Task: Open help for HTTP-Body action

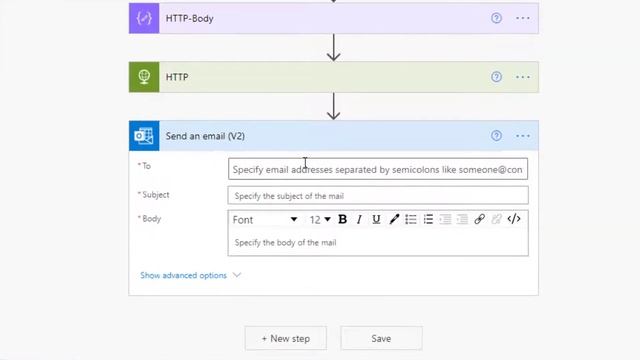Action: tap(496, 18)
